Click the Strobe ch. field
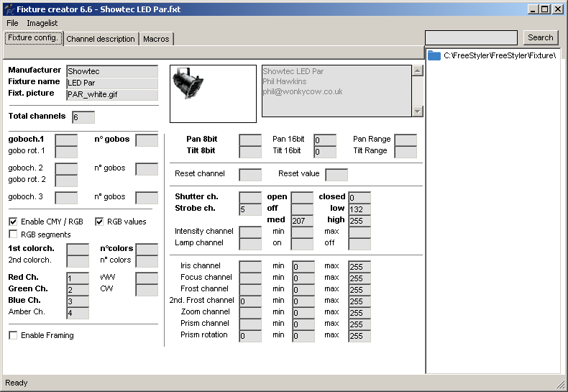The width and height of the screenshot is (568, 392). [250, 209]
